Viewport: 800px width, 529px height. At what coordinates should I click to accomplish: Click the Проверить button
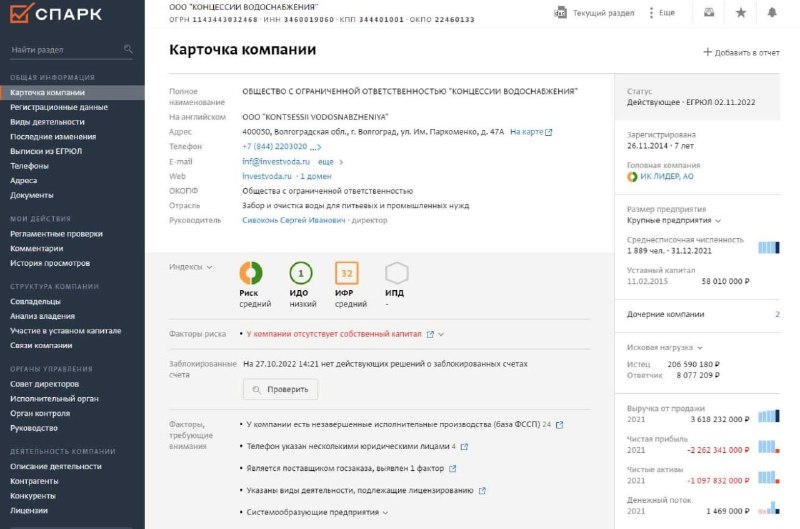click(x=280, y=389)
